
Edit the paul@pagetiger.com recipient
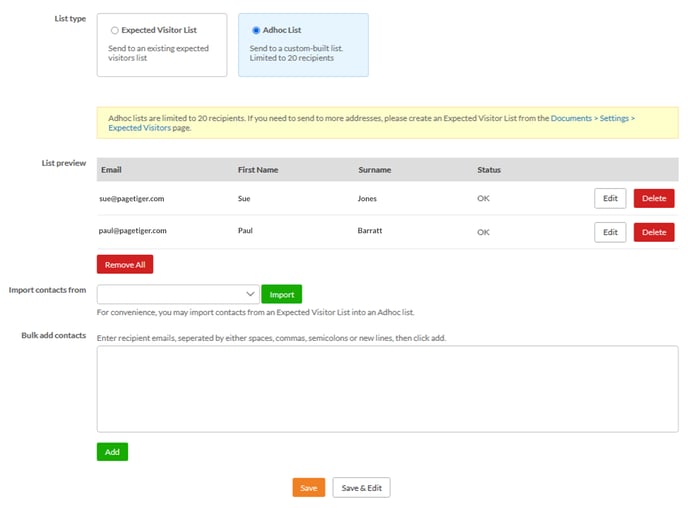click(x=610, y=232)
